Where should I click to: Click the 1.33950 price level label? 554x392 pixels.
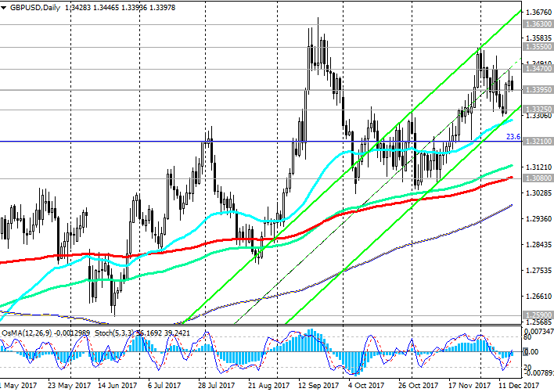coord(538,90)
